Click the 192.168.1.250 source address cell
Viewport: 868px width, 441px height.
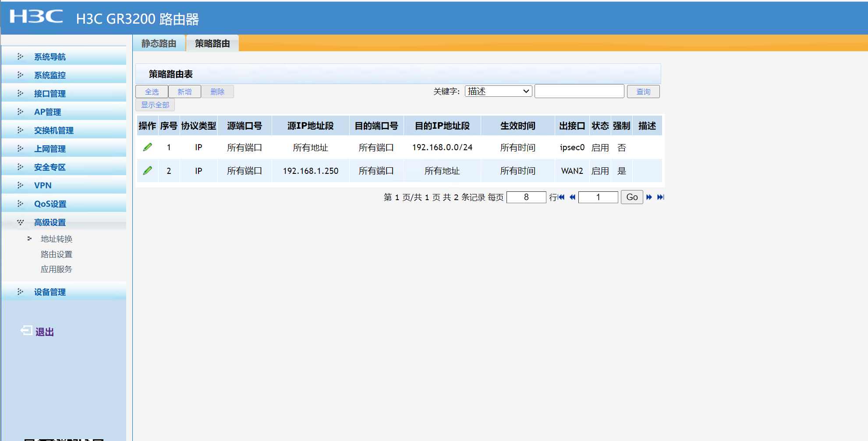[x=311, y=171]
